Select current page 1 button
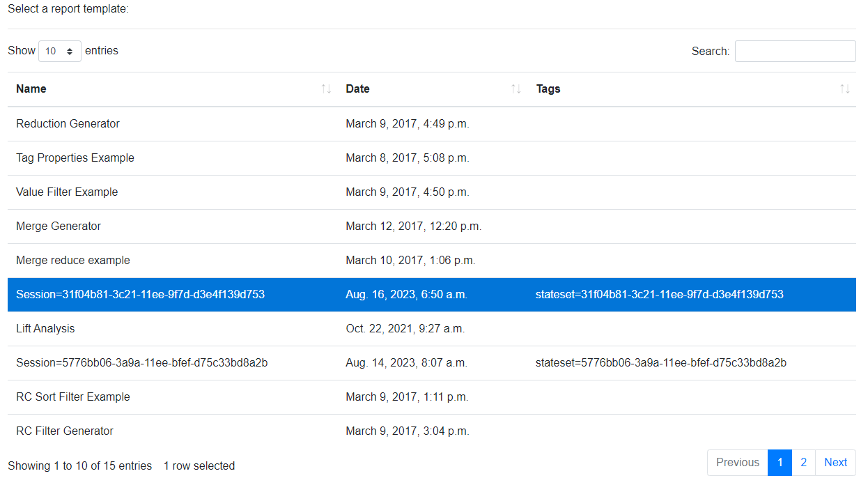The image size is (868, 485). click(780, 463)
